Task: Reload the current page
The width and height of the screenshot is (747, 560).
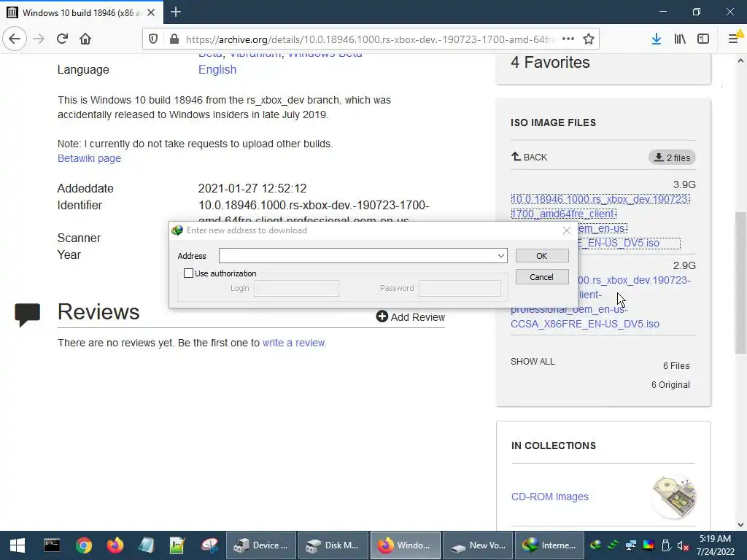Action: click(x=62, y=39)
